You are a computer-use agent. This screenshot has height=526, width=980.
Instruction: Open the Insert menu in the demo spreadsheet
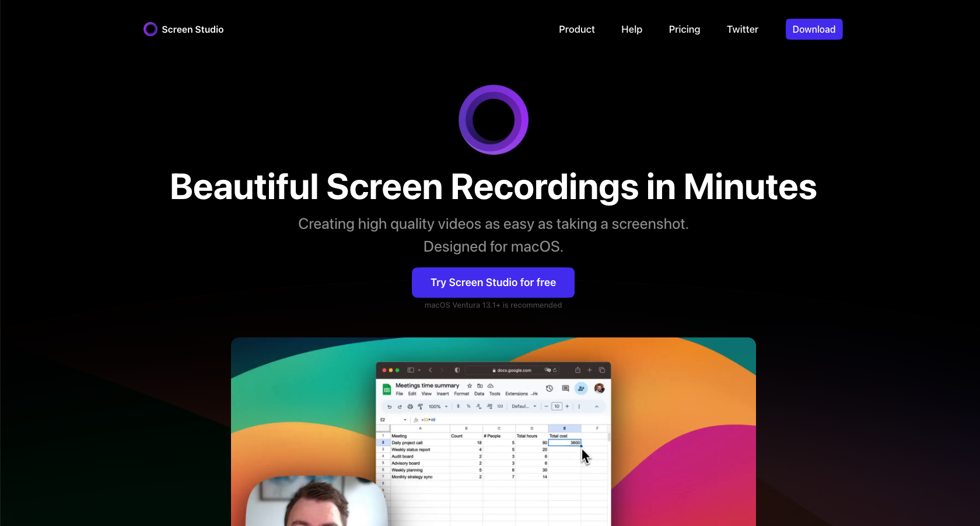443,393
